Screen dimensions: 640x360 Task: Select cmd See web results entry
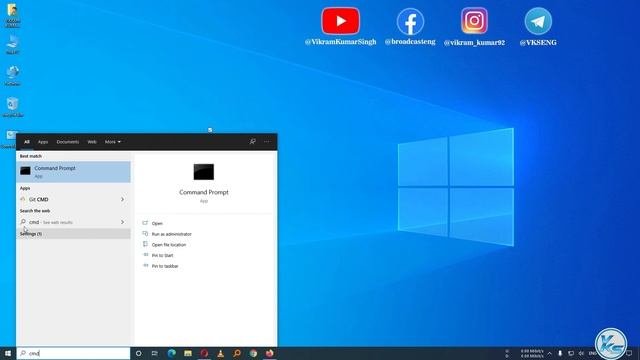click(73, 222)
